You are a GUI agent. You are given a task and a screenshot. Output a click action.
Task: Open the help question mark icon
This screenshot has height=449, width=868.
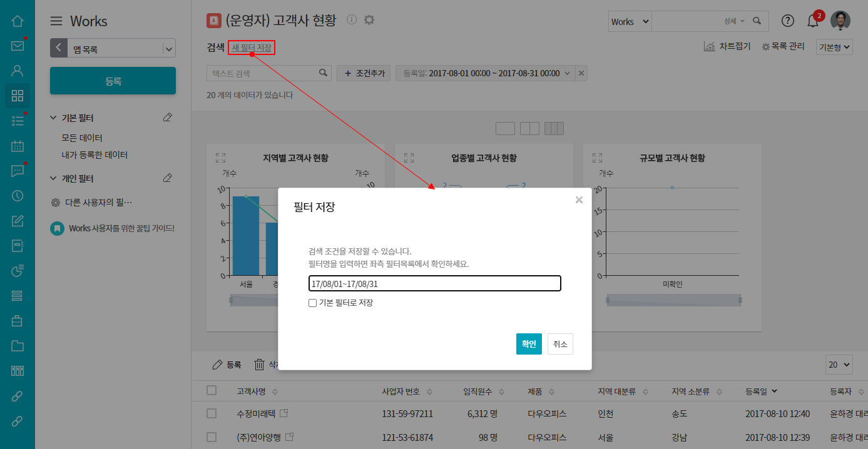pos(788,21)
